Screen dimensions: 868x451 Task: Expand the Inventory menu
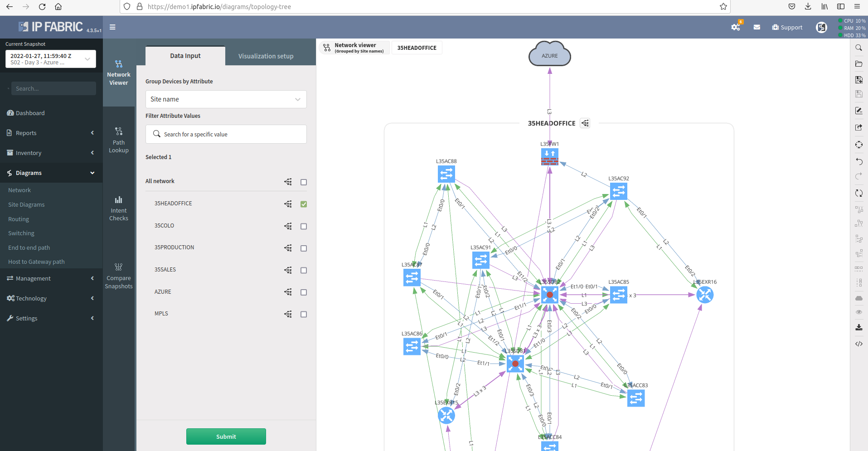coord(51,153)
